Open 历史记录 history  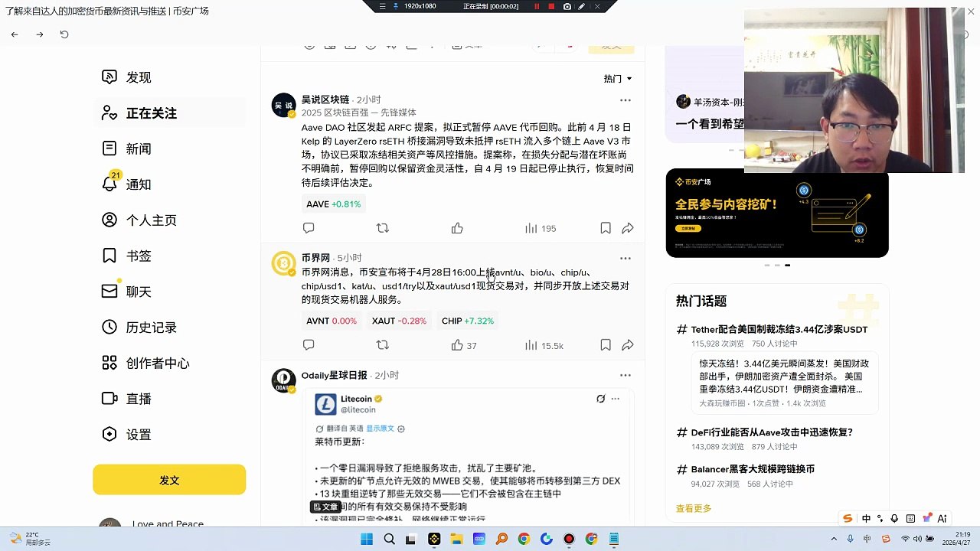139,328
